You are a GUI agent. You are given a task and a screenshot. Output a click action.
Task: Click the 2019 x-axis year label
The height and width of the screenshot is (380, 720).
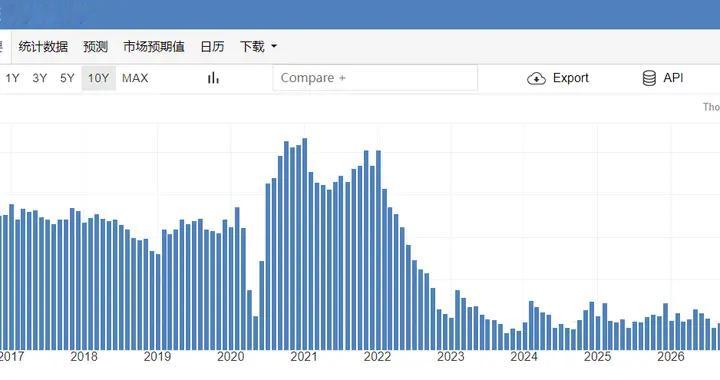tap(157, 357)
